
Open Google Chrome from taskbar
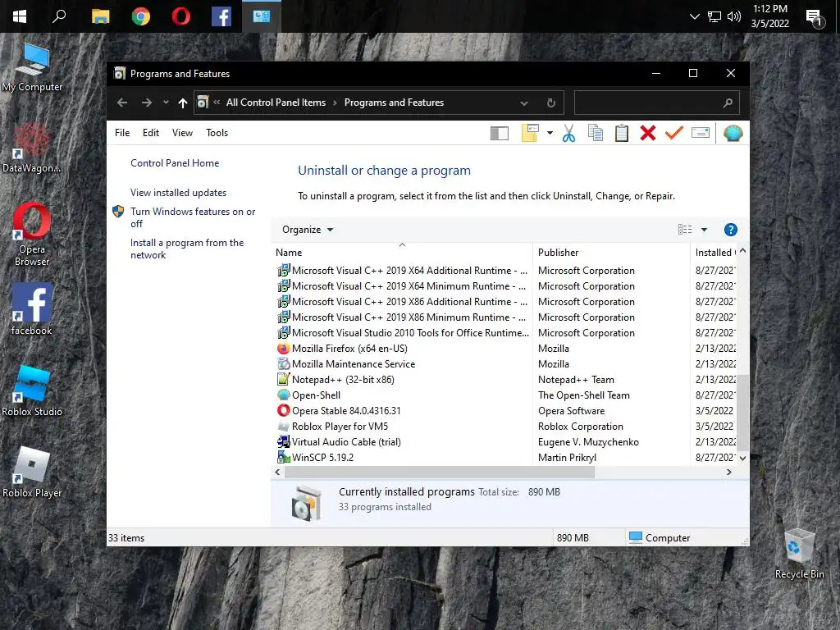pos(141,16)
